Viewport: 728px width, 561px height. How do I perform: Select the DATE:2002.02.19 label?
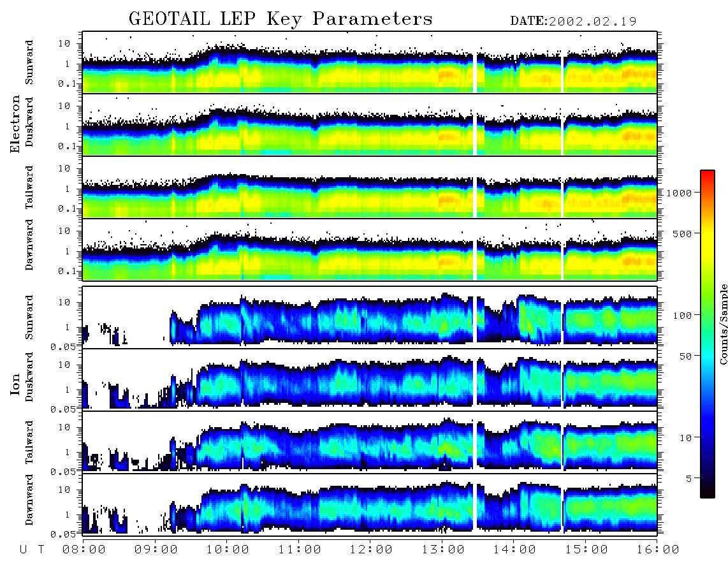(x=573, y=21)
